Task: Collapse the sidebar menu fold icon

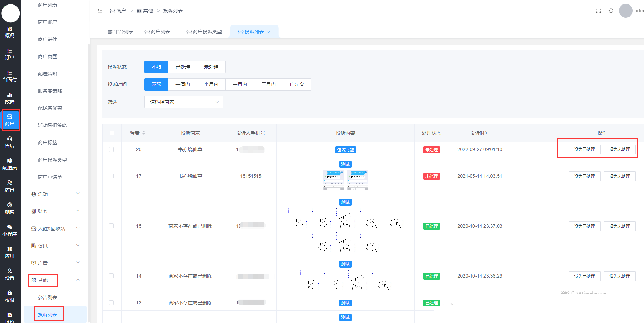Action: [100, 11]
